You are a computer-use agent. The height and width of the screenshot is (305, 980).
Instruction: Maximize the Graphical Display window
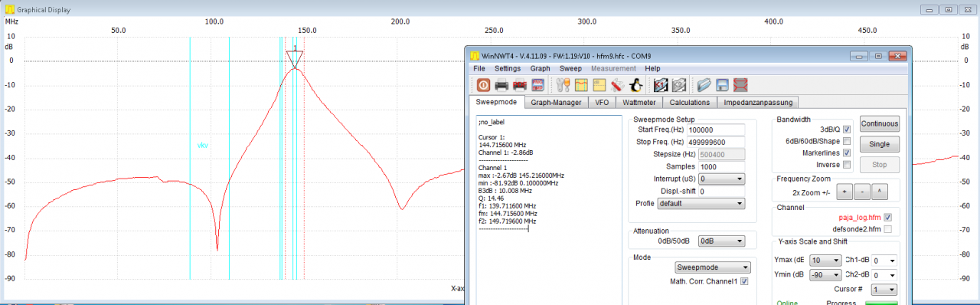click(948, 9)
